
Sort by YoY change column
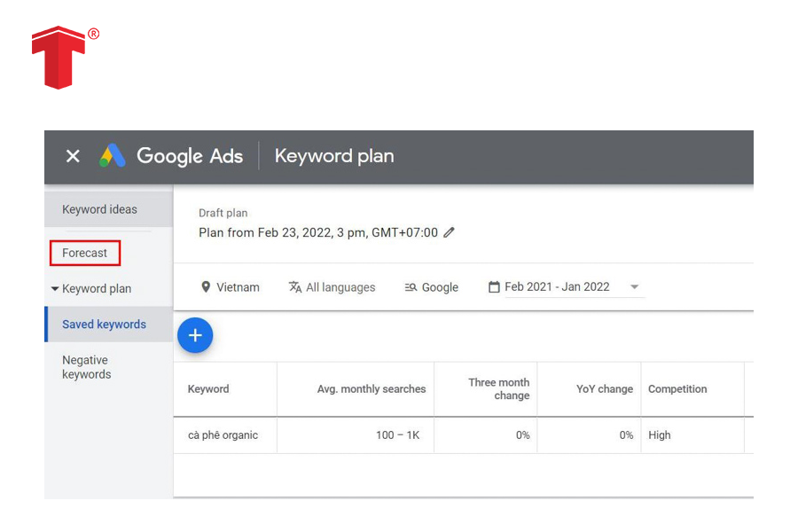pos(605,389)
